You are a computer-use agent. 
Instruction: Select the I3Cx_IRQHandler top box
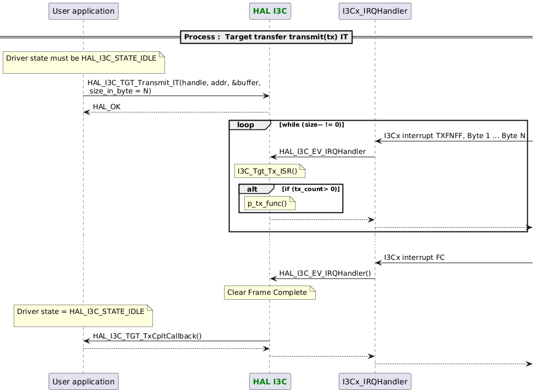coord(375,10)
